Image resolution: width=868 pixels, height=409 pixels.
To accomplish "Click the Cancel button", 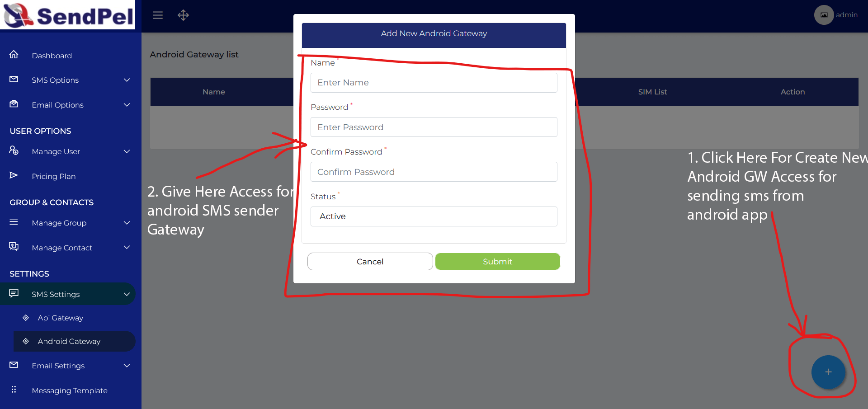I will [x=370, y=262].
